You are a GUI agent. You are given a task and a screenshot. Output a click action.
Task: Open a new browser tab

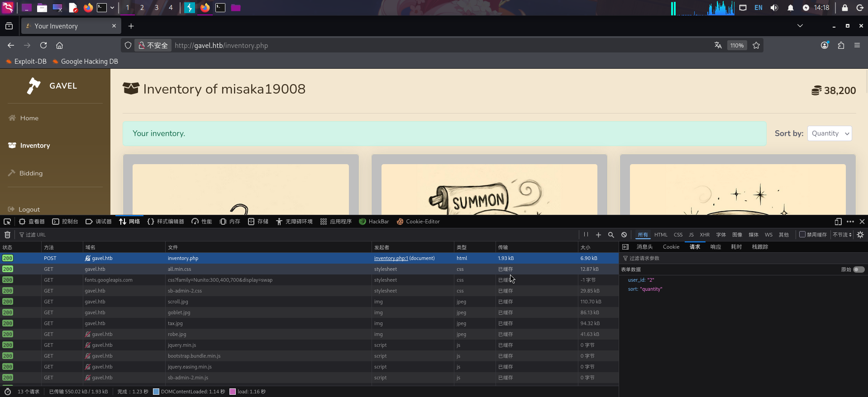pyautogui.click(x=131, y=26)
